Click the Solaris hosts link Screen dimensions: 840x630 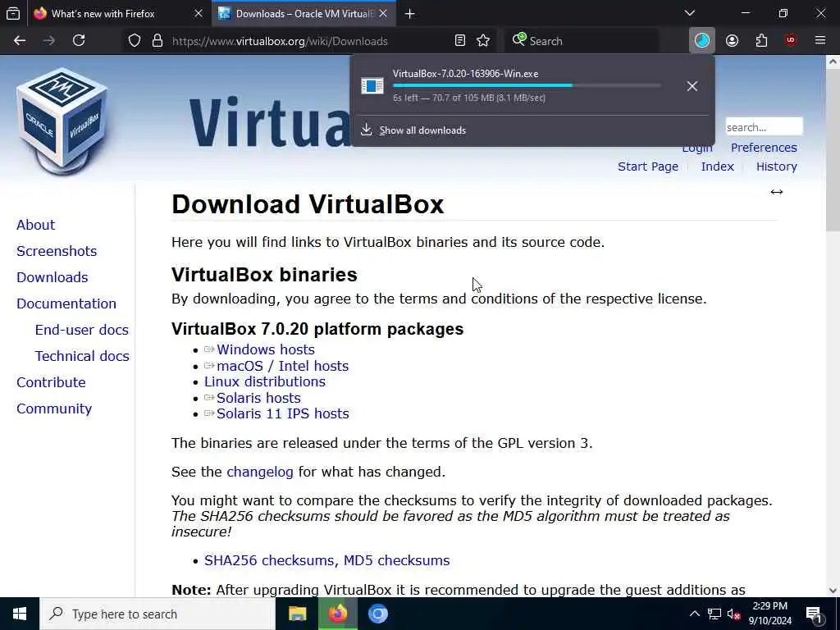click(x=258, y=398)
